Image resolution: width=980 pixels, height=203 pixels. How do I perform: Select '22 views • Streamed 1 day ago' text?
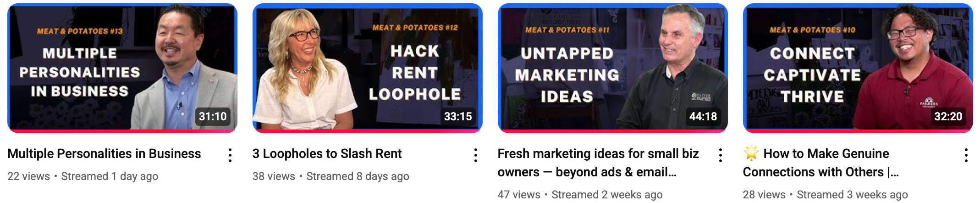(83, 176)
